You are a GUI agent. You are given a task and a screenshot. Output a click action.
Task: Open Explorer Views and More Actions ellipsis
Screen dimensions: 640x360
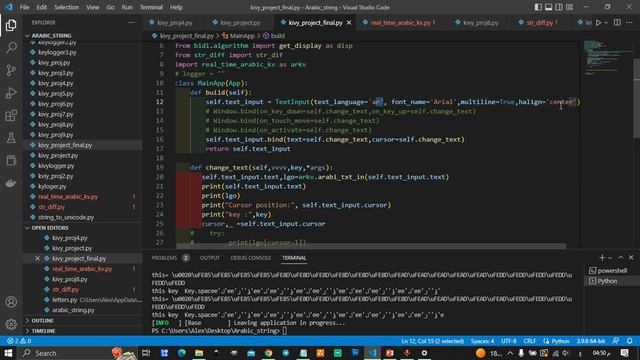point(131,23)
